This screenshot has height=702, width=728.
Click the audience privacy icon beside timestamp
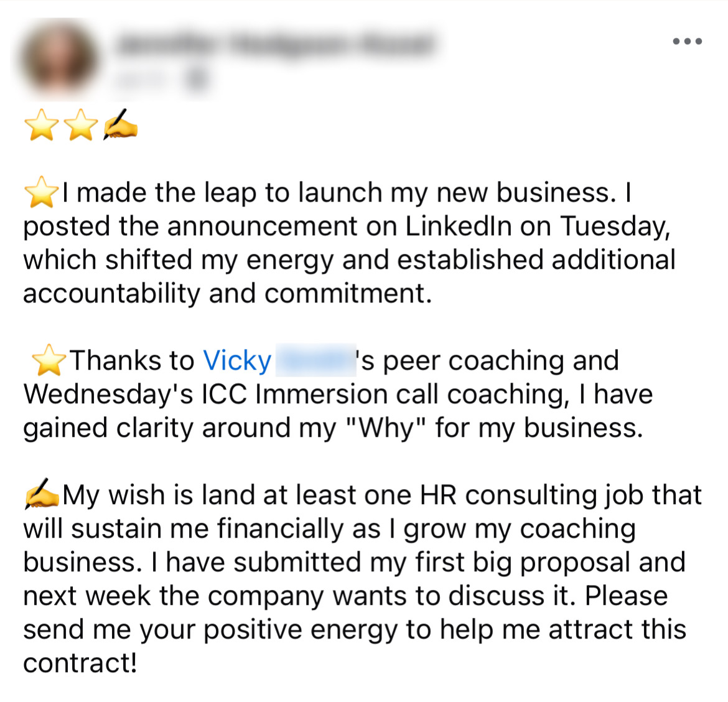tap(197, 79)
